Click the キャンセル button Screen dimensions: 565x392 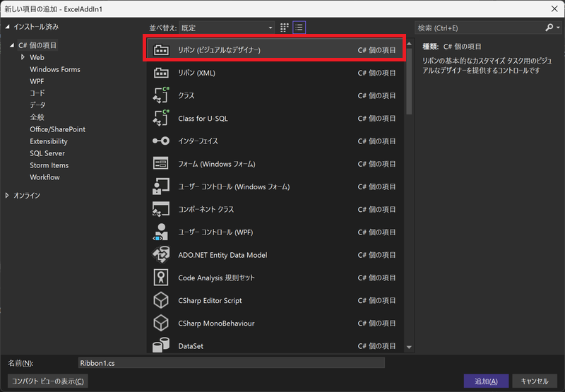(x=534, y=381)
